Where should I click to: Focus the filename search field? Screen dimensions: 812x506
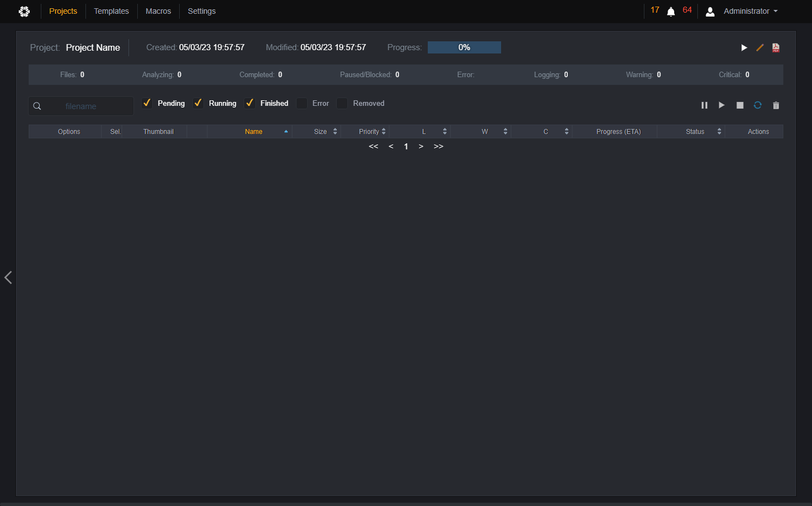click(x=81, y=106)
